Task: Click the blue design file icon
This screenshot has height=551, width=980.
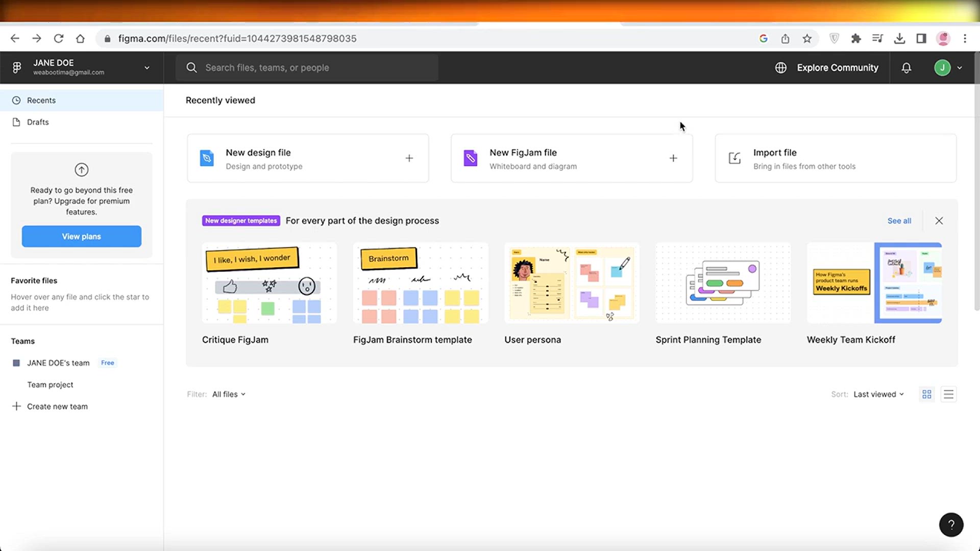Action: tap(207, 158)
